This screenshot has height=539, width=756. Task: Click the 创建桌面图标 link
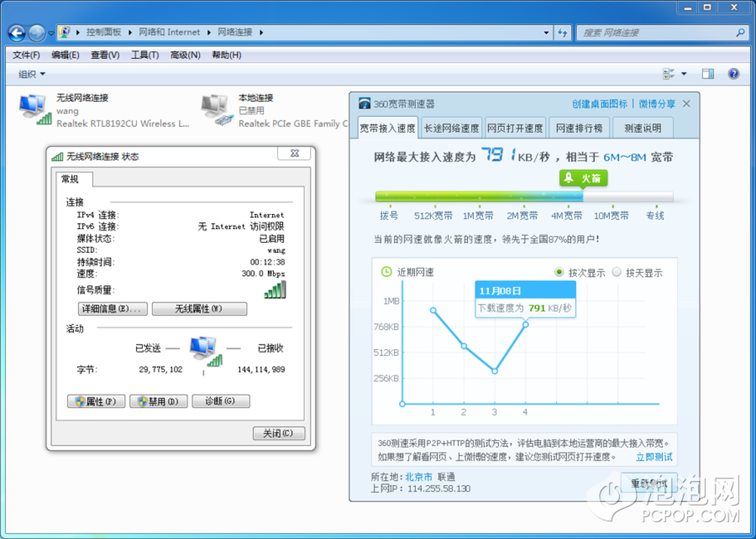(600, 104)
